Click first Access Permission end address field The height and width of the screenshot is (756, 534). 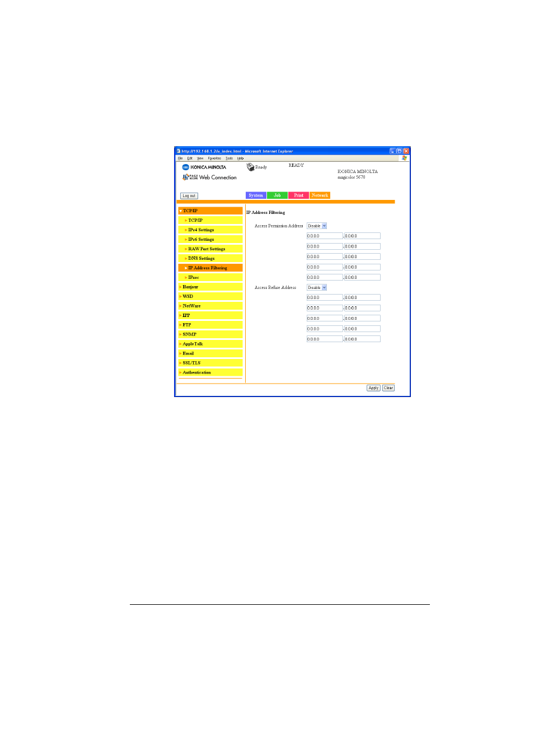click(x=362, y=236)
